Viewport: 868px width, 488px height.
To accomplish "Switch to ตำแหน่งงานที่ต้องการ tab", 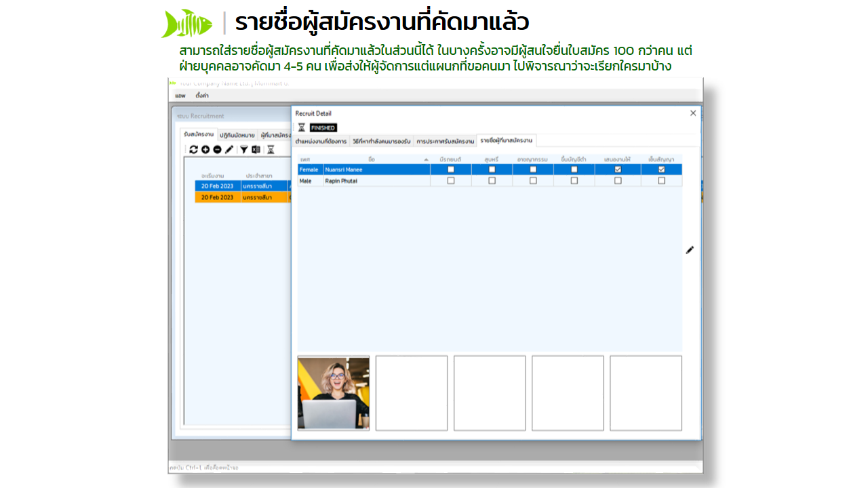I will click(x=321, y=141).
